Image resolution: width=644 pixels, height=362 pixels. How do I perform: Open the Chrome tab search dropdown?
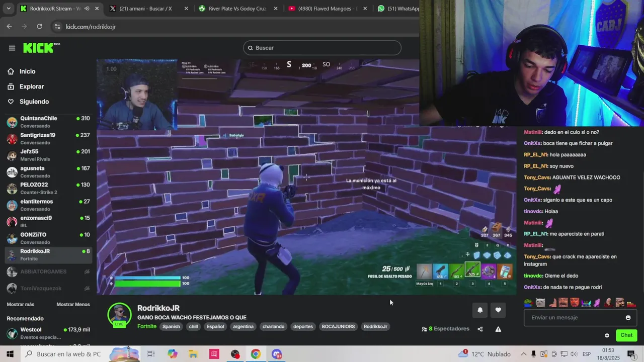pos(8,9)
